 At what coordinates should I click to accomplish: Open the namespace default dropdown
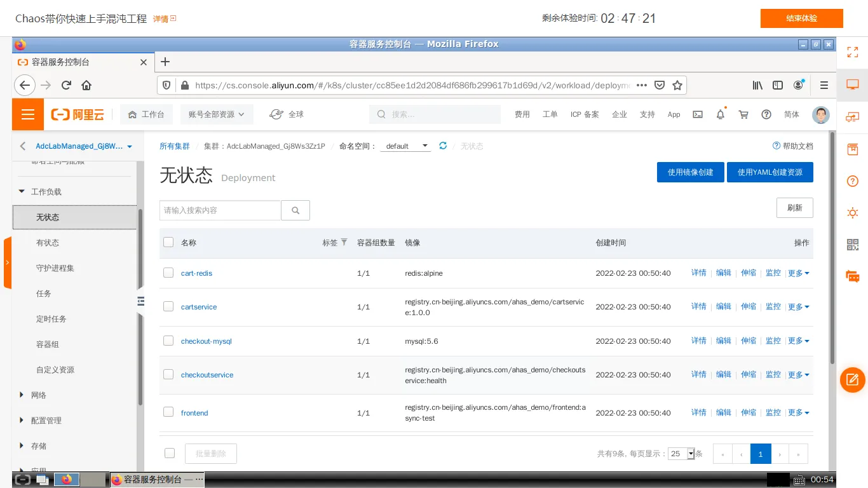[407, 146]
